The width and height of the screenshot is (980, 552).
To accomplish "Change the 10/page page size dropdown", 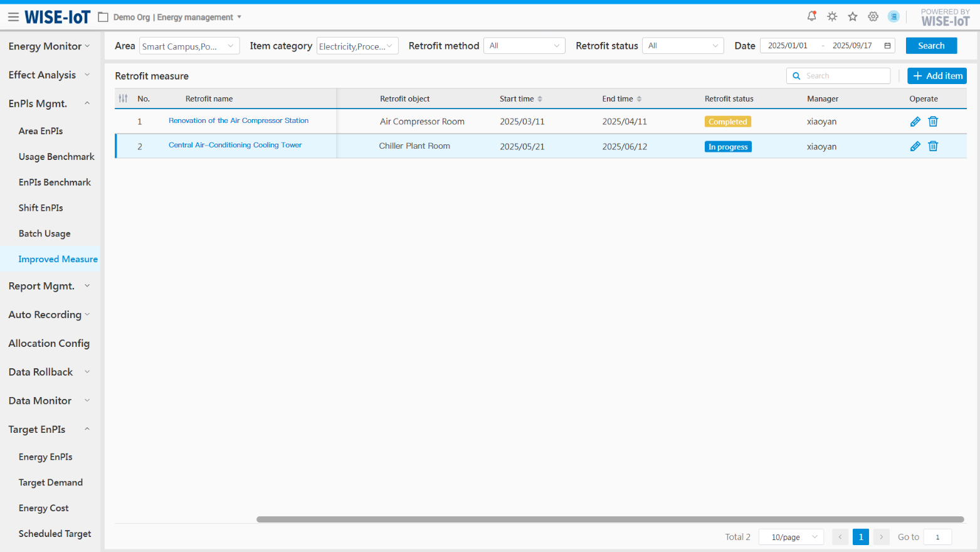I will pos(791,537).
